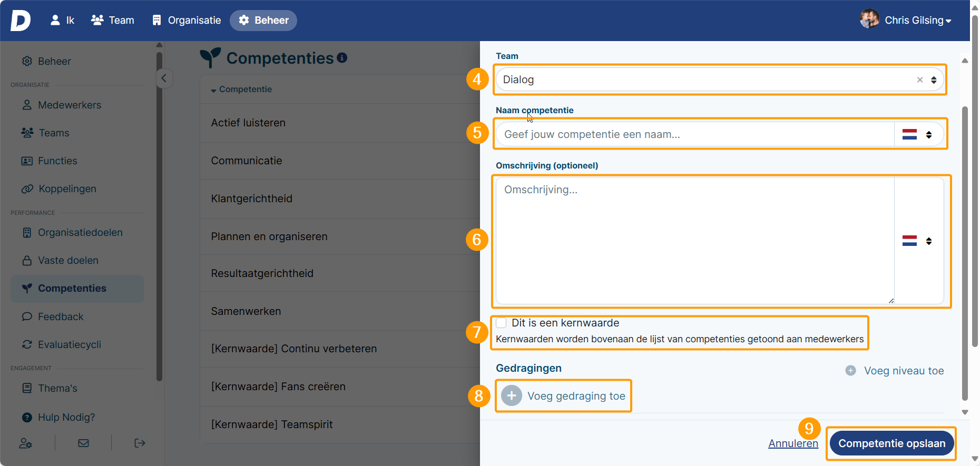
Task: Click the Dialog logo in top bar
Action: click(21, 21)
